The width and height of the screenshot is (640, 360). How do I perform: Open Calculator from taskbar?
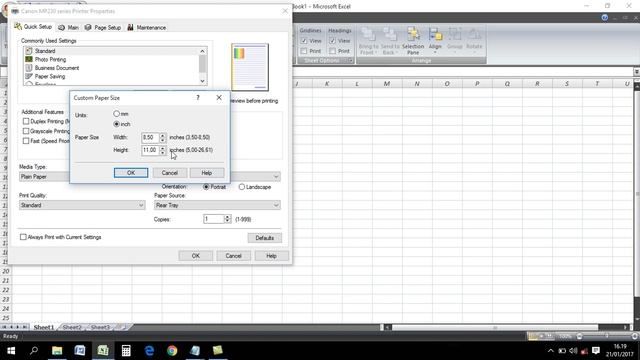(126, 351)
